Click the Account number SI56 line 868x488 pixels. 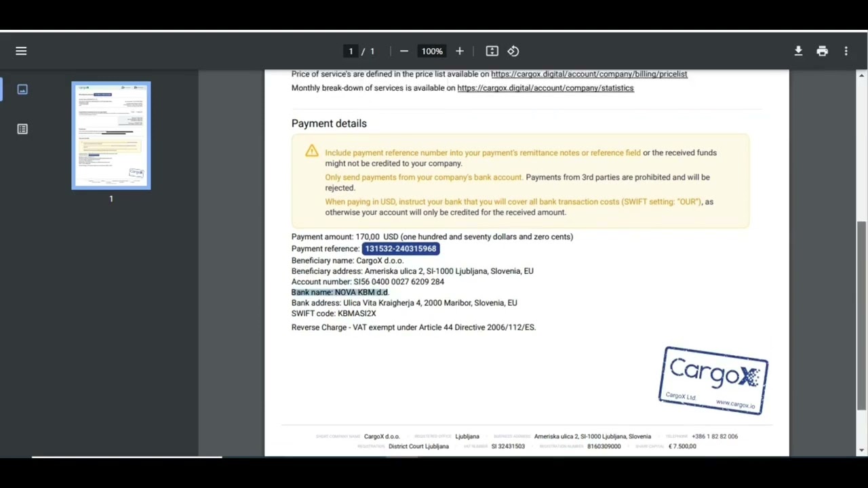coord(368,282)
